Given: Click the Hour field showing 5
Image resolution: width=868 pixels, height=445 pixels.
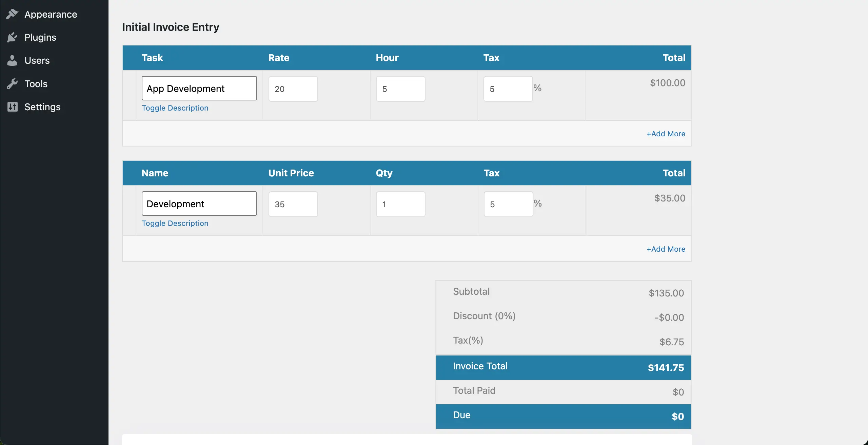Looking at the screenshot, I should click(x=400, y=89).
